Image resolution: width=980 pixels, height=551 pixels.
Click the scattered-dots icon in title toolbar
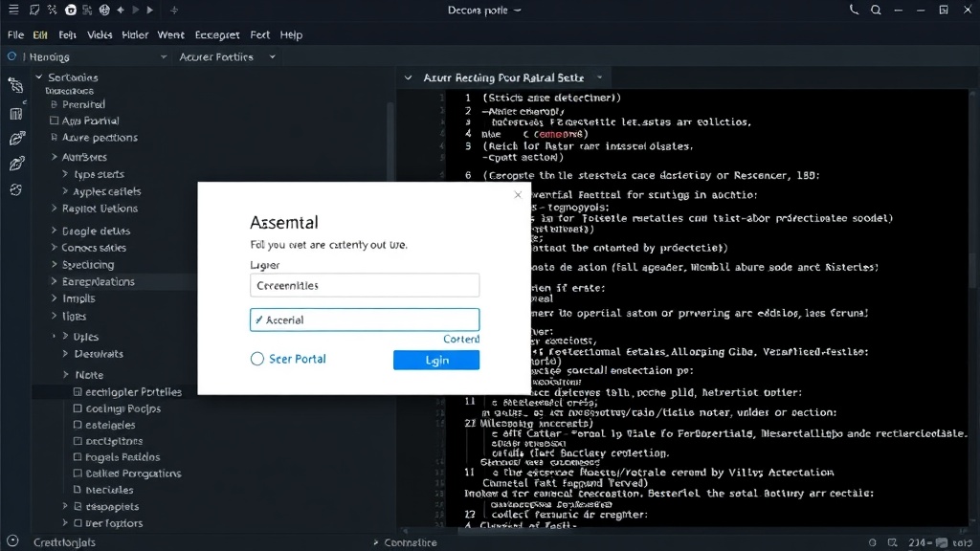point(53,10)
